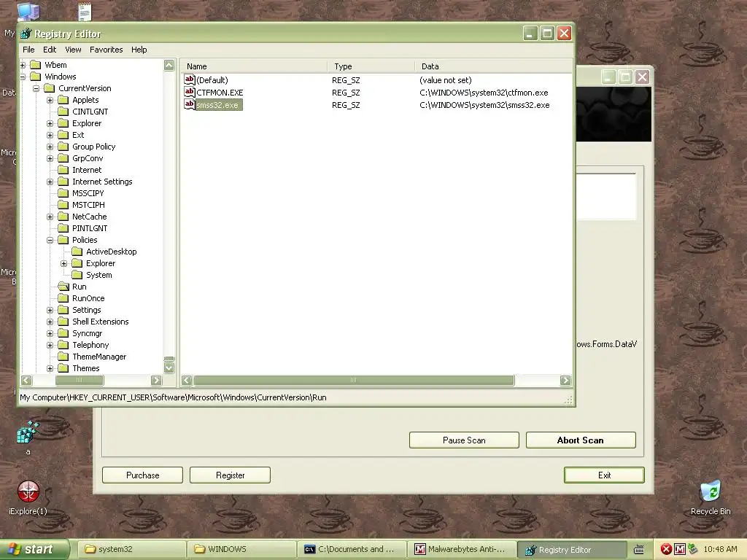Open the Recycle Bin desktop icon
The image size is (747, 560).
(711, 492)
